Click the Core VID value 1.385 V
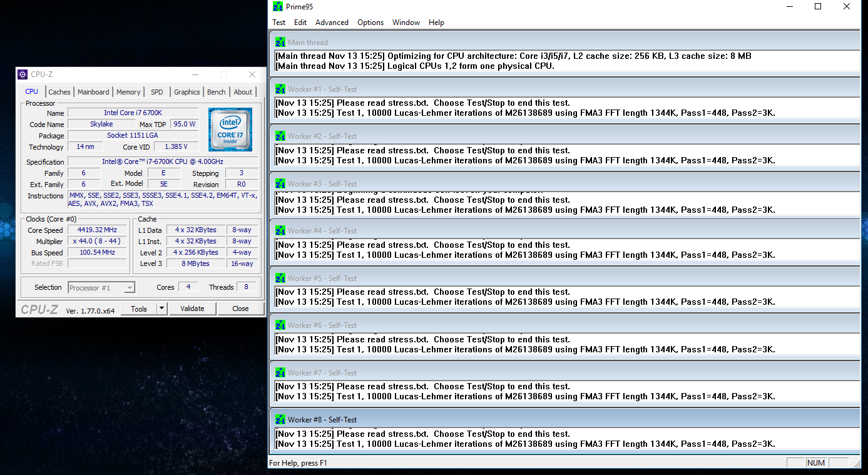 coord(176,147)
